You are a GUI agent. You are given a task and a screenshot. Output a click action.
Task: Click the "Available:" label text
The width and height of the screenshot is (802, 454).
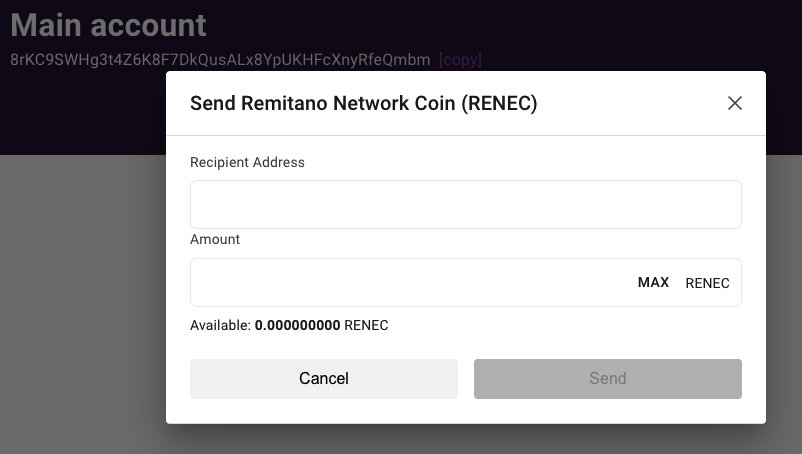(220, 326)
